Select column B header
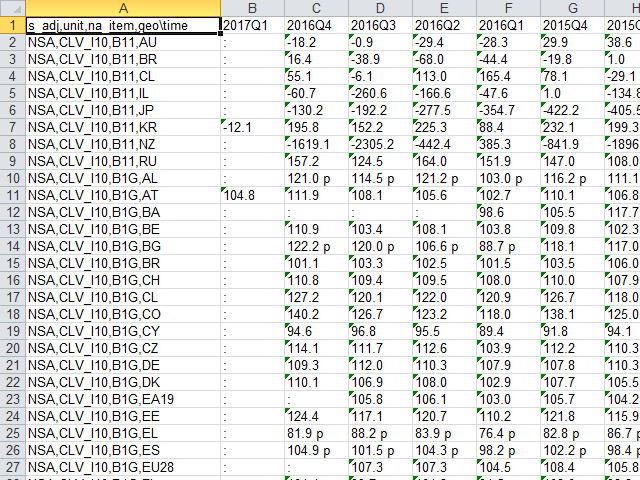The height and width of the screenshot is (480, 640). [x=251, y=7]
